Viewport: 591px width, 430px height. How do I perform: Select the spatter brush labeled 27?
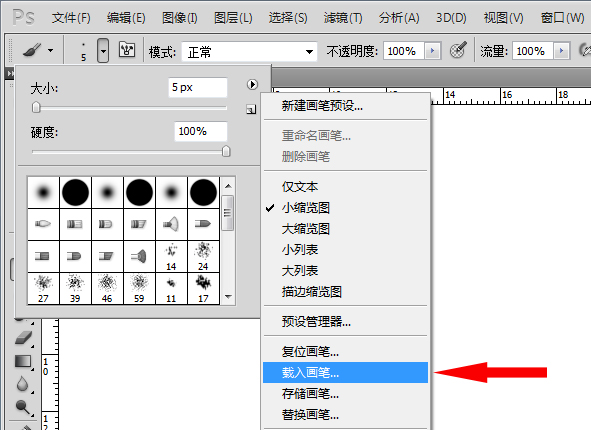pyautogui.click(x=43, y=289)
